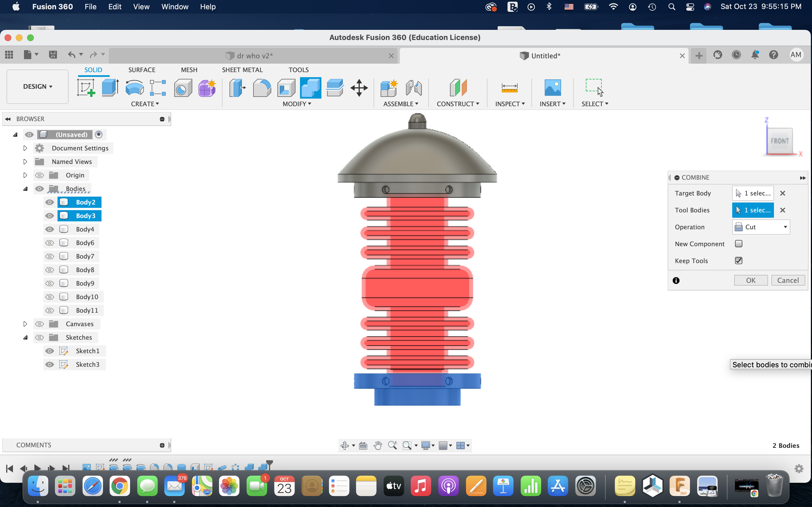Image resolution: width=812 pixels, height=507 pixels.
Task: Cancel the Combine operation
Action: [788, 280]
